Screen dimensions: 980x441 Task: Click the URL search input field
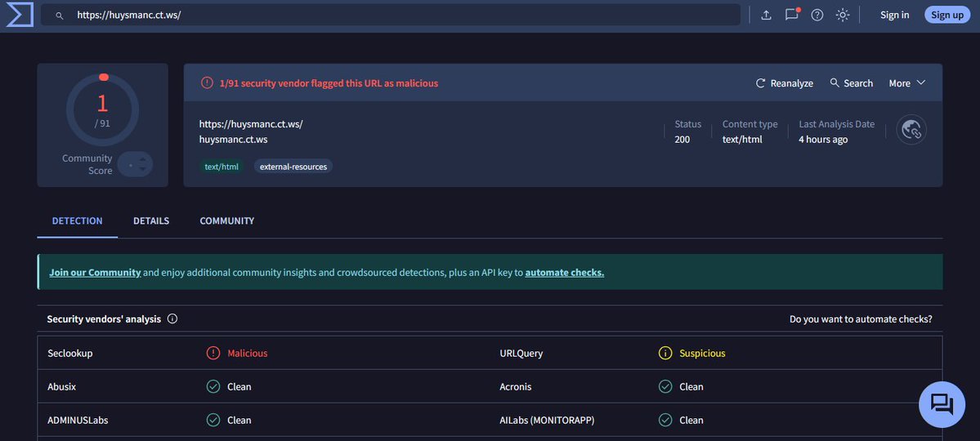[391, 15]
